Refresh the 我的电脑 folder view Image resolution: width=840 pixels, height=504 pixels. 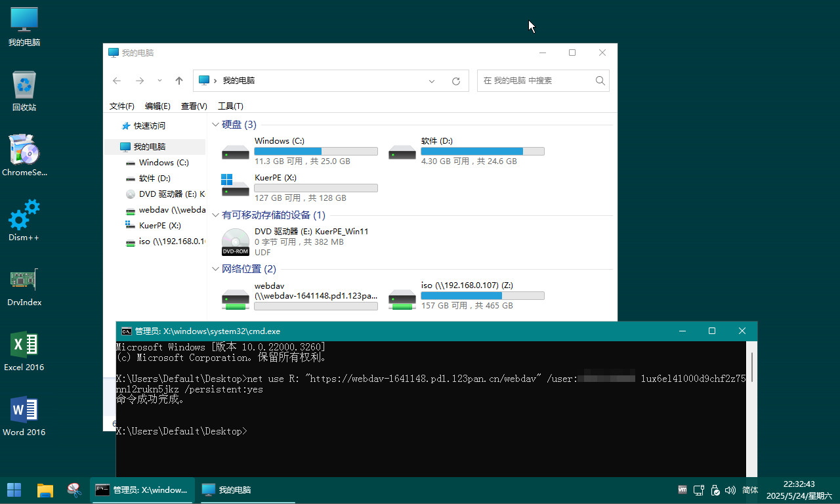coord(456,81)
